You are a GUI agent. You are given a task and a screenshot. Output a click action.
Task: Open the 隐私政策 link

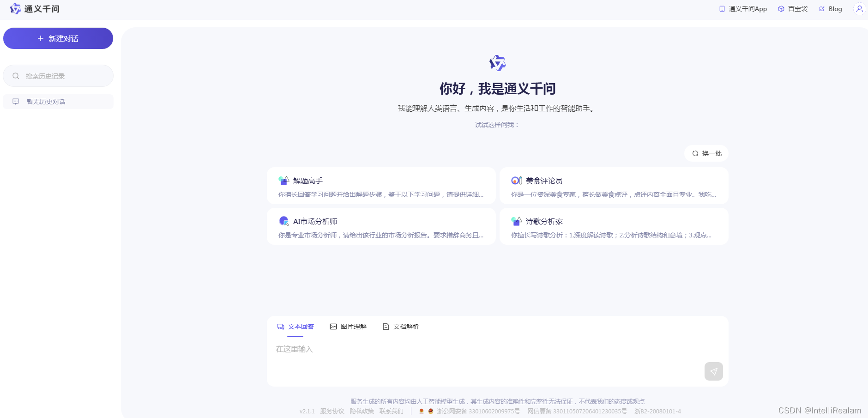click(362, 411)
